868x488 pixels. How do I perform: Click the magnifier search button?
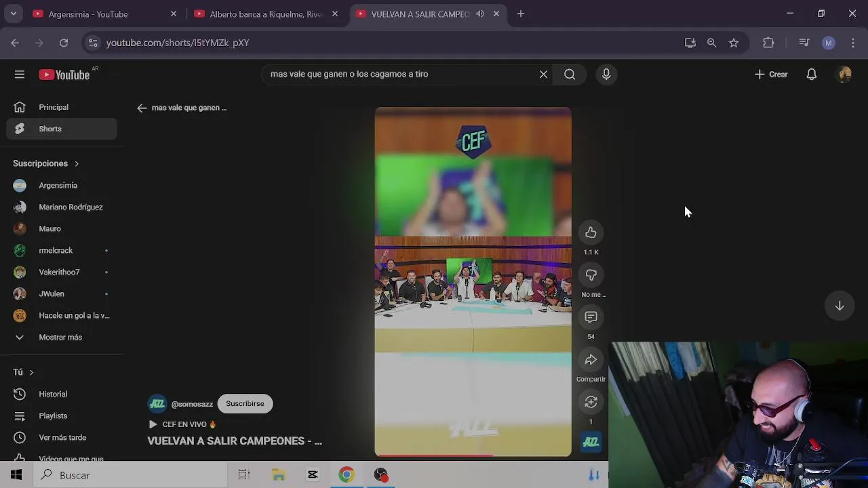coord(570,75)
